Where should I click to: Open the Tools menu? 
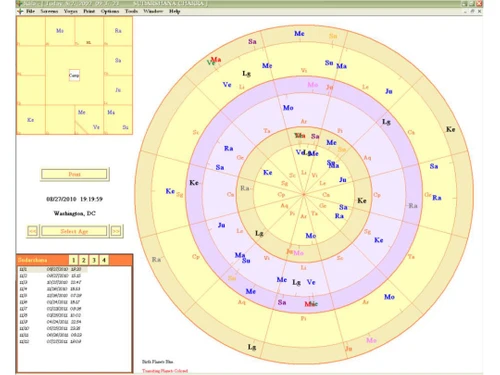131,11
